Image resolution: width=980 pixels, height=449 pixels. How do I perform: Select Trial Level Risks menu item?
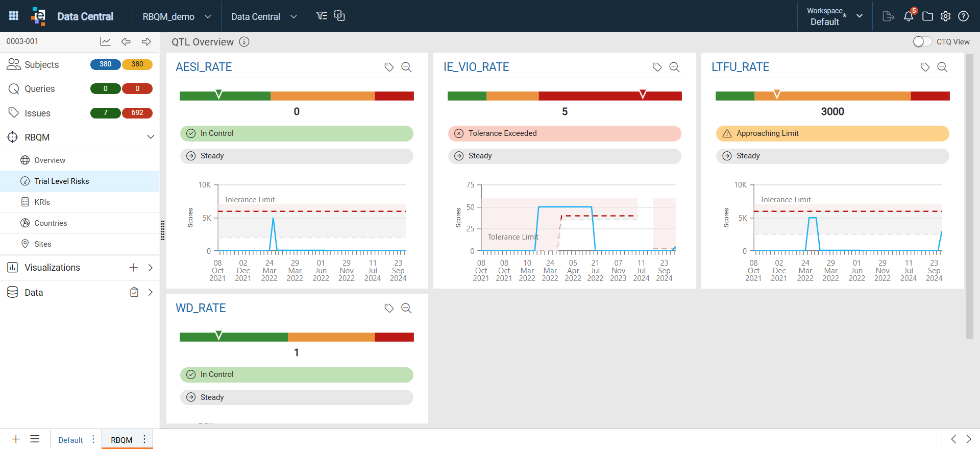coord(80,181)
